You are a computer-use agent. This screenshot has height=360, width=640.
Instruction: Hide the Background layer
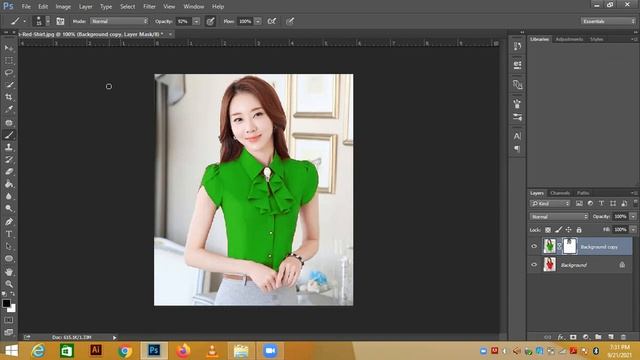534,264
